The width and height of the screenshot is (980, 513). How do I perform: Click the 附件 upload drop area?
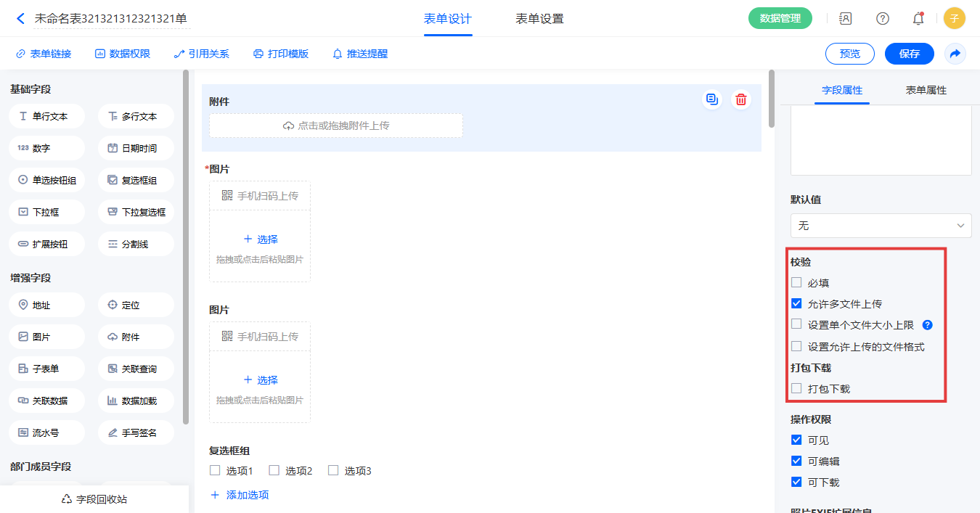[336, 126]
